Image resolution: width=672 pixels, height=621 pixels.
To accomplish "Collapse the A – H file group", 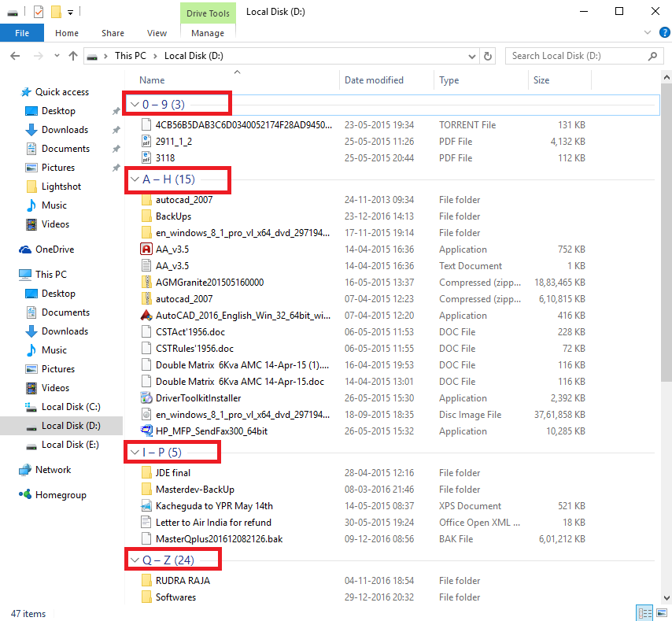I will (137, 180).
